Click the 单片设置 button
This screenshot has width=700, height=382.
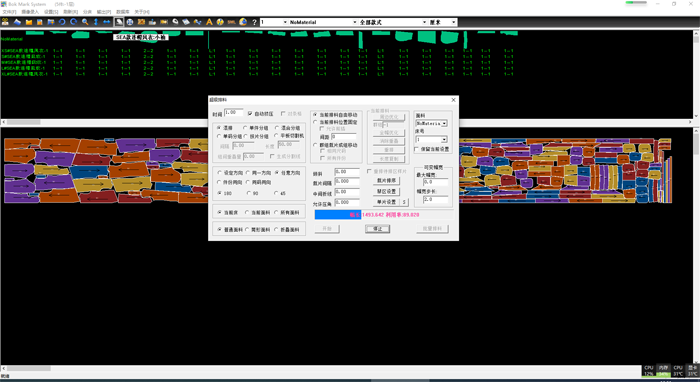coord(386,202)
